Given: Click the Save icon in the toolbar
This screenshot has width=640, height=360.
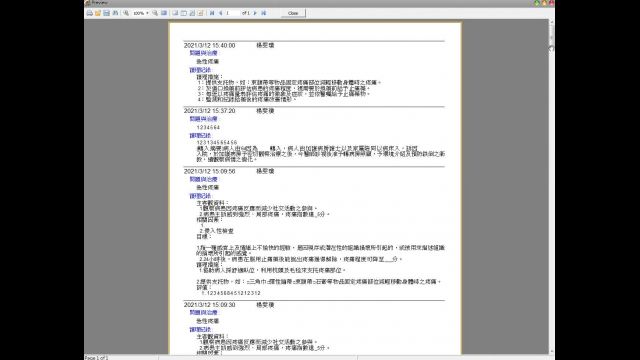Looking at the screenshot, I should (x=107, y=13).
